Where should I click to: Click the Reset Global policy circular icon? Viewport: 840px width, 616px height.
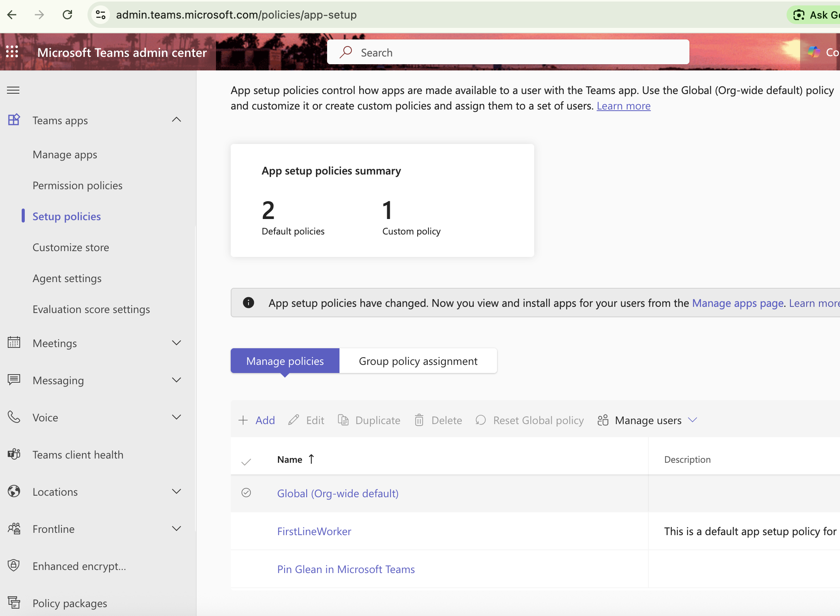tap(480, 420)
